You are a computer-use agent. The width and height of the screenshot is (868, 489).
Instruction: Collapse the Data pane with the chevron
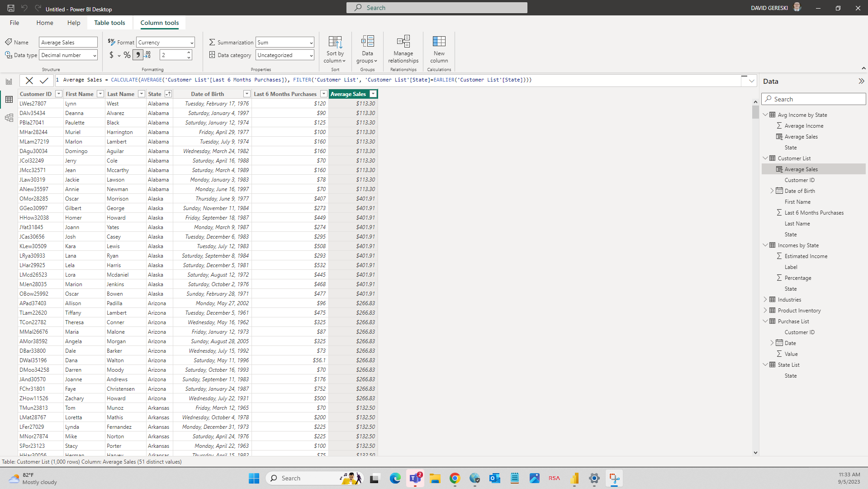[861, 81]
